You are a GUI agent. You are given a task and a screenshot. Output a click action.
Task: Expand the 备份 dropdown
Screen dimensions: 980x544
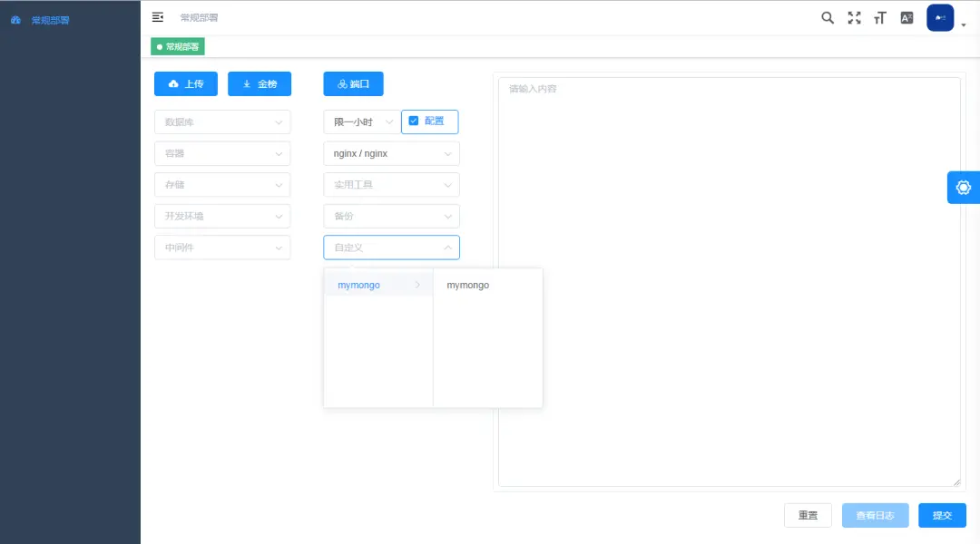click(391, 216)
